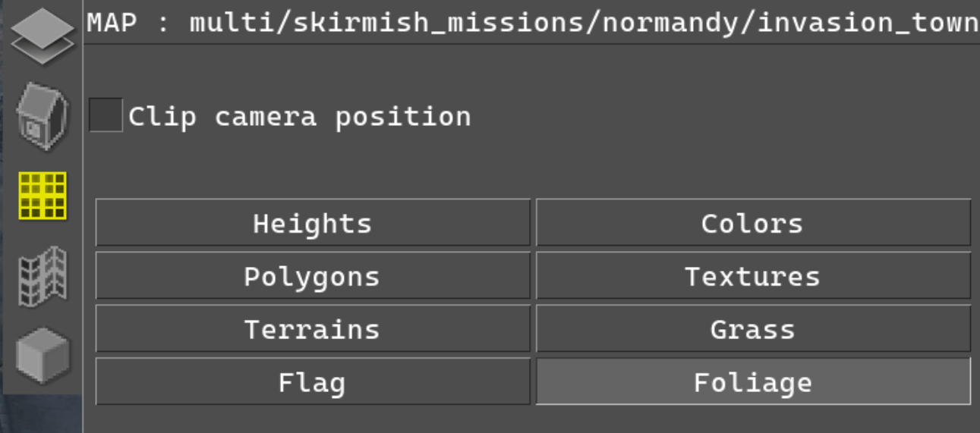Click the stacked layers icon in sidebar
The image size is (980, 433).
tap(43, 35)
